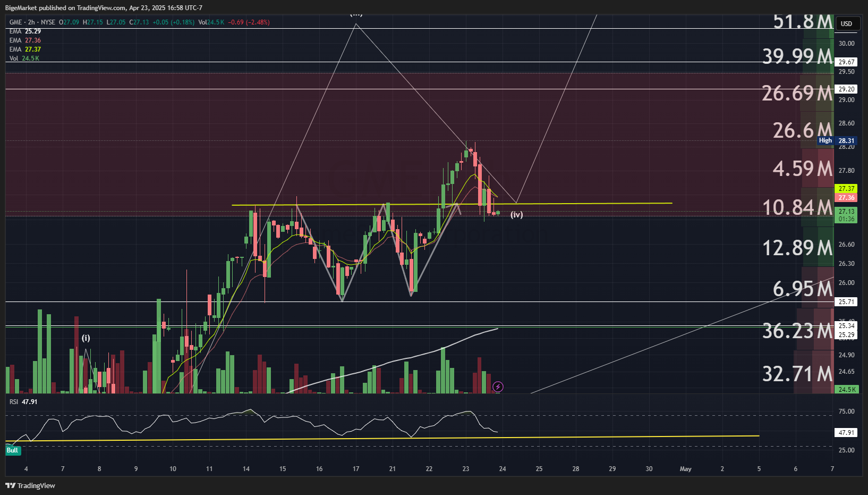This screenshot has height=495, width=868.
Task: Click the 29.67 horizontal line price tag
Action: coord(846,62)
